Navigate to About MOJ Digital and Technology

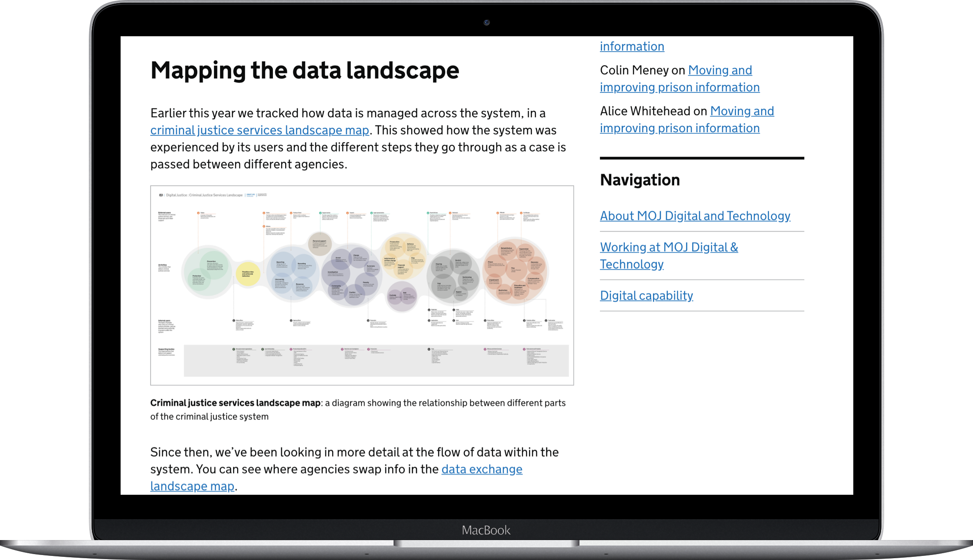click(695, 215)
